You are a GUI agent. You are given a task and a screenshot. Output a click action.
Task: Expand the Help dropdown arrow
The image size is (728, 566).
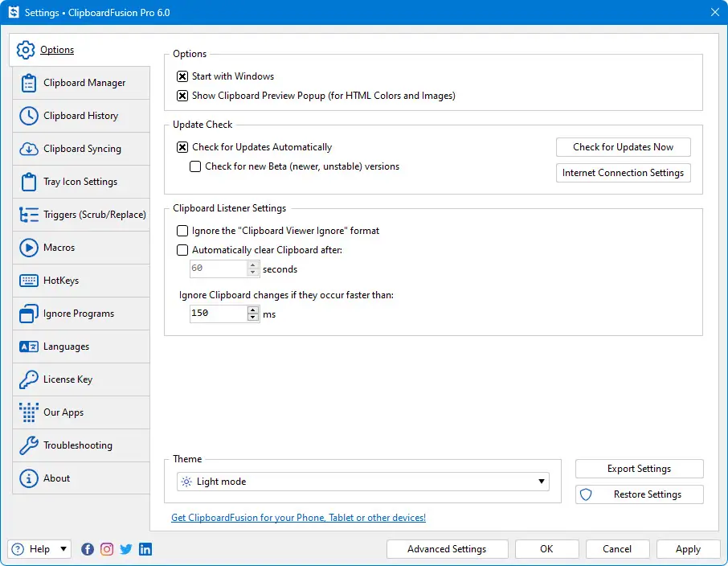tap(63, 549)
